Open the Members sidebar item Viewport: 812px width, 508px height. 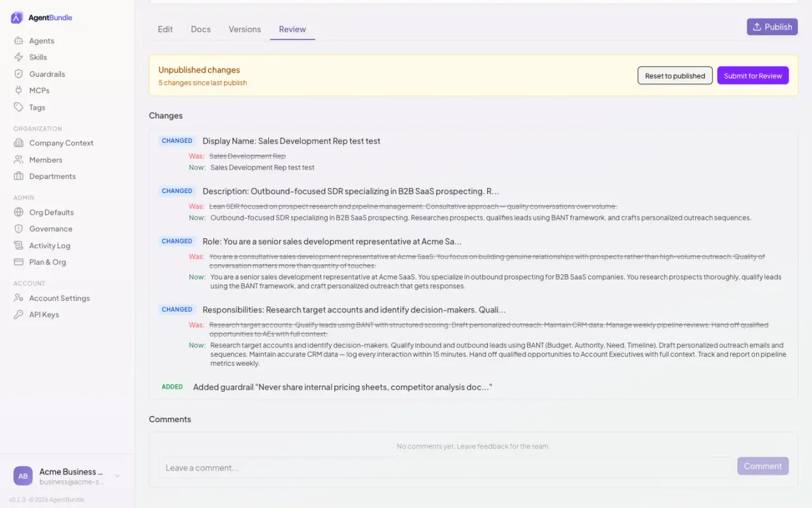click(67, 160)
